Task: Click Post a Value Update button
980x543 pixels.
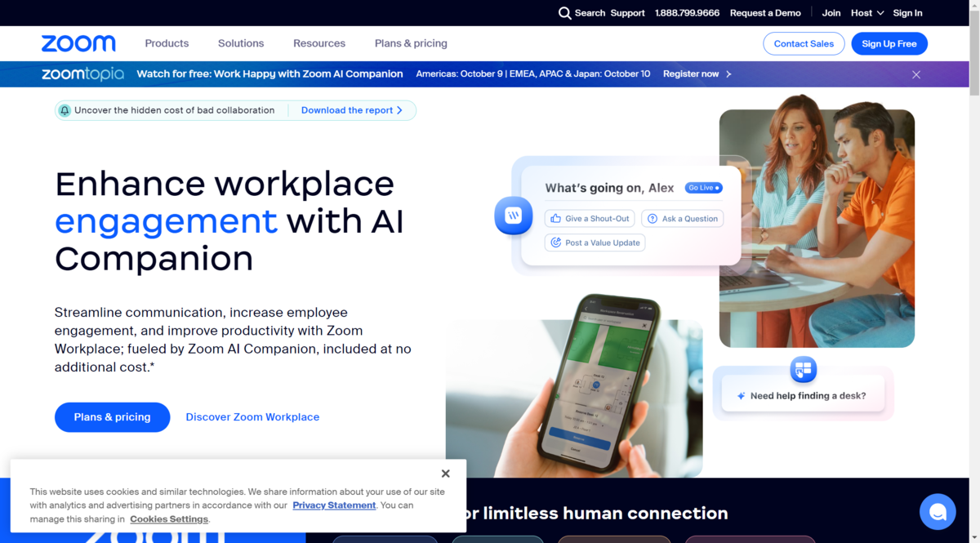Action: click(595, 243)
